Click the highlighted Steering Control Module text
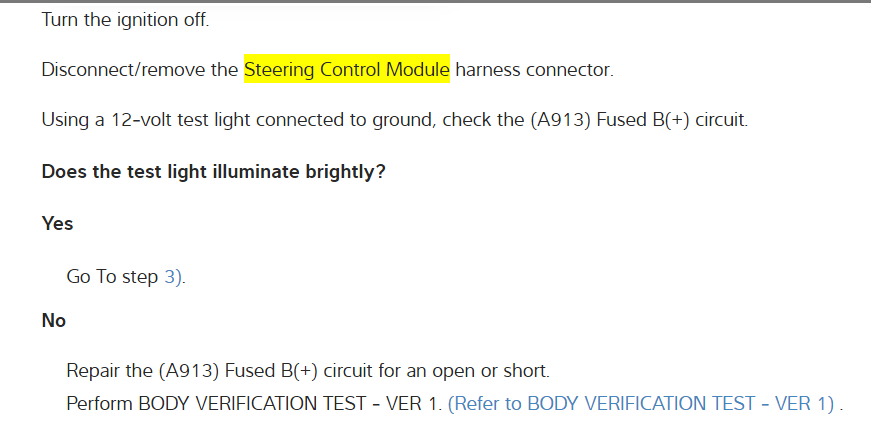Image resolution: width=871 pixels, height=438 pixels. (x=346, y=70)
